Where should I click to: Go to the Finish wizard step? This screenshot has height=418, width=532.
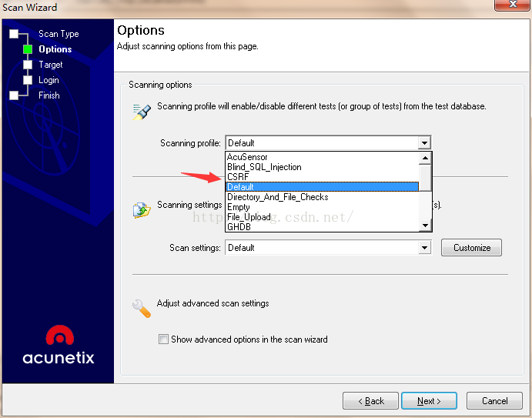(49, 95)
